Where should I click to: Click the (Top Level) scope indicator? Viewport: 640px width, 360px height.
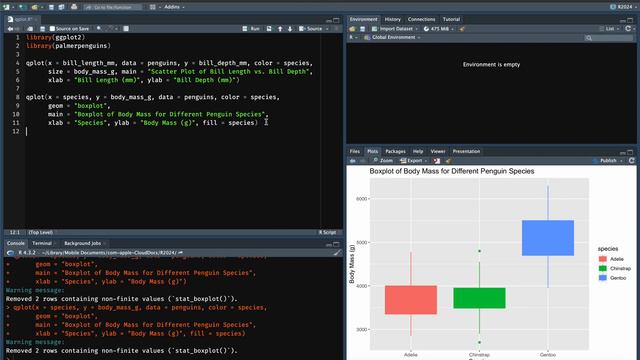tap(40, 232)
